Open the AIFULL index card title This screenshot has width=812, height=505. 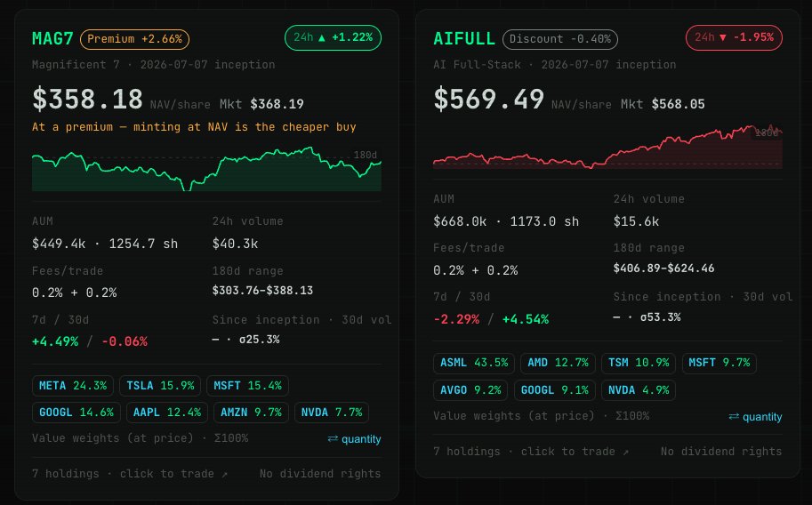(x=464, y=39)
